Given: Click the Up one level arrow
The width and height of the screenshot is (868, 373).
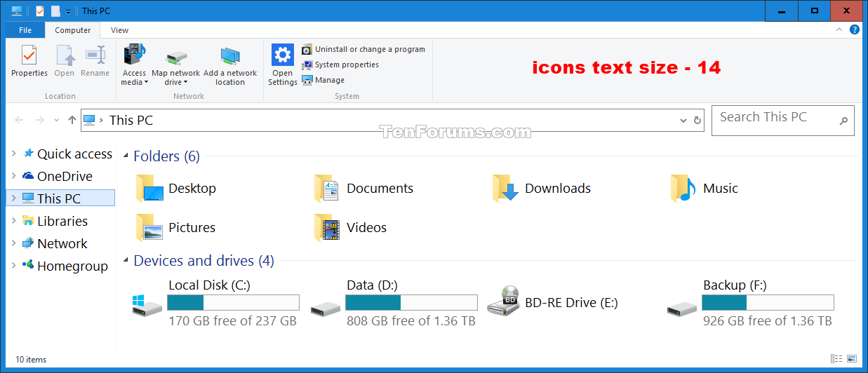Looking at the screenshot, I should coord(72,121).
